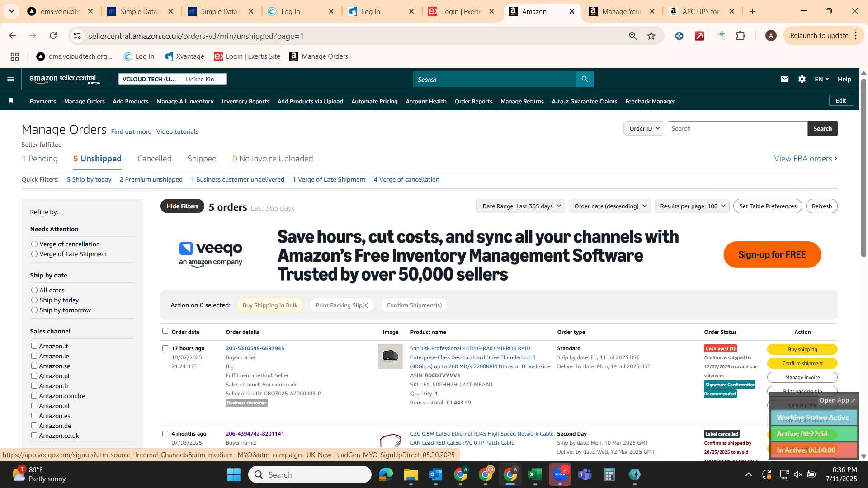Go back with the browser back arrow

[x=13, y=36]
